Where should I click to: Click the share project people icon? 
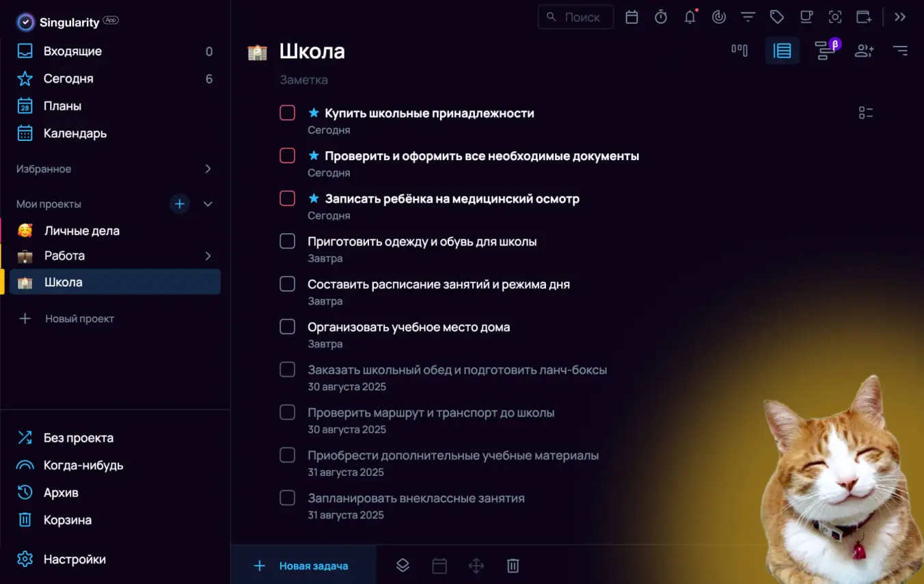(865, 51)
